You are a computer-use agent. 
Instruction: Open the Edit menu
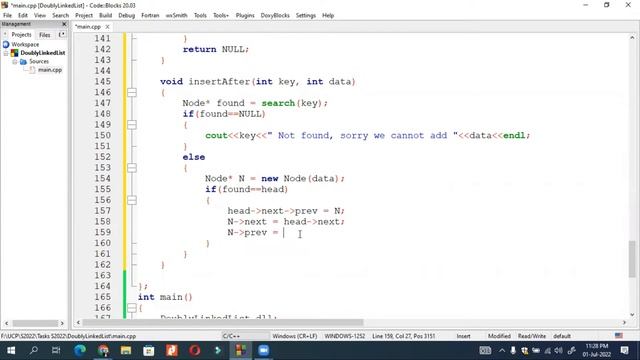coord(23,15)
